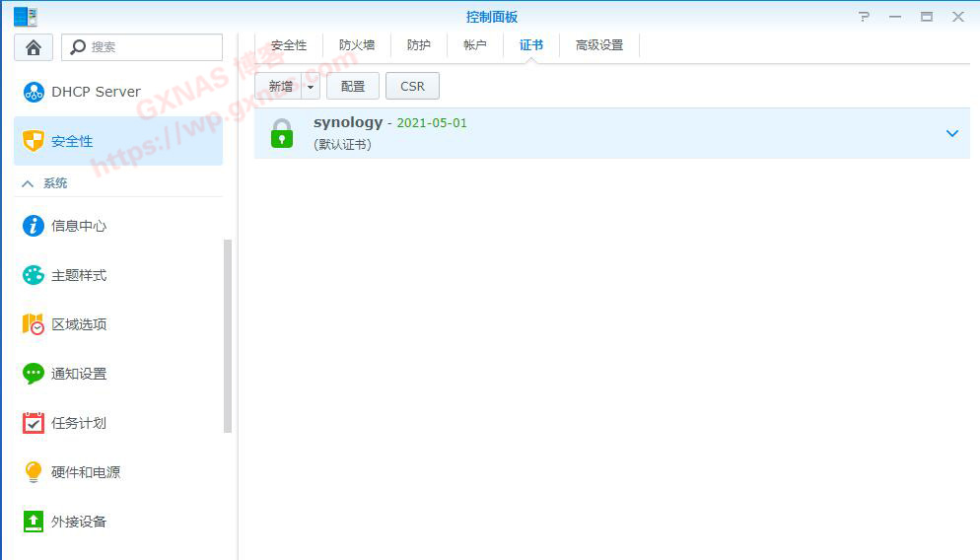Expand the synology certificate details chevron
The image size is (980, 560).
[951, 133]
